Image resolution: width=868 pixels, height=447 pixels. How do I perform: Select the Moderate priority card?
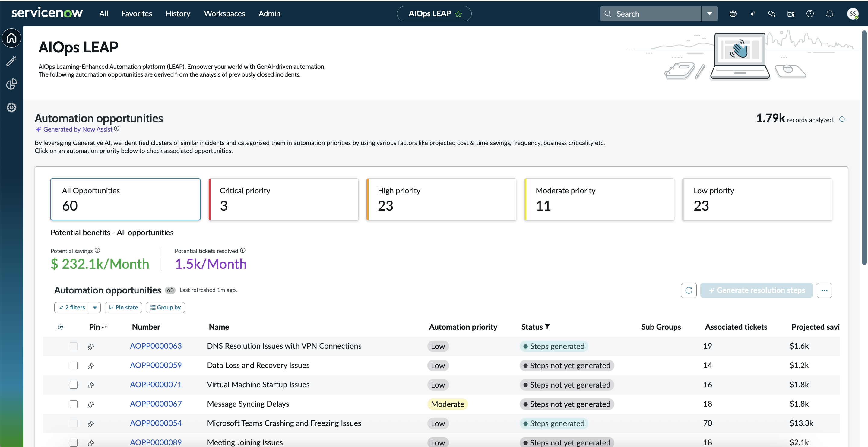(x=599, y=199)
